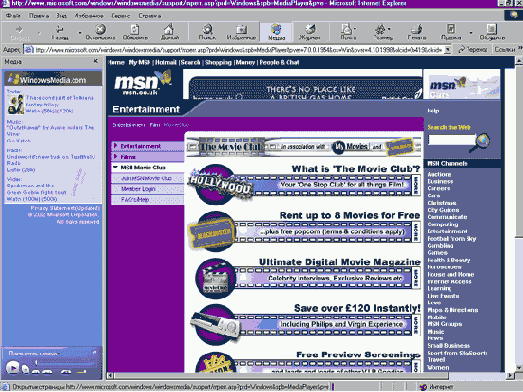
Task: Expand the address bar URL history dropdown
Action: pyautogui.click(x=448, y=50)
